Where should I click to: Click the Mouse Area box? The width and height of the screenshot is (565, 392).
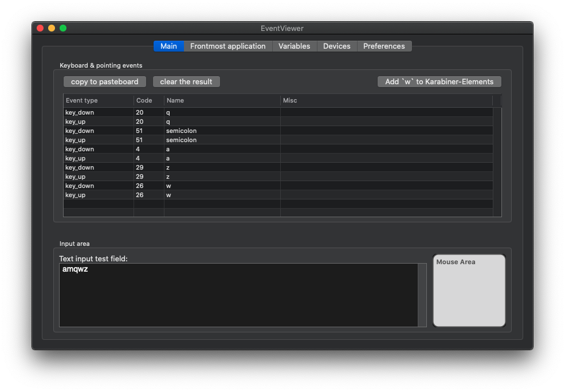[x=469, y=291]
